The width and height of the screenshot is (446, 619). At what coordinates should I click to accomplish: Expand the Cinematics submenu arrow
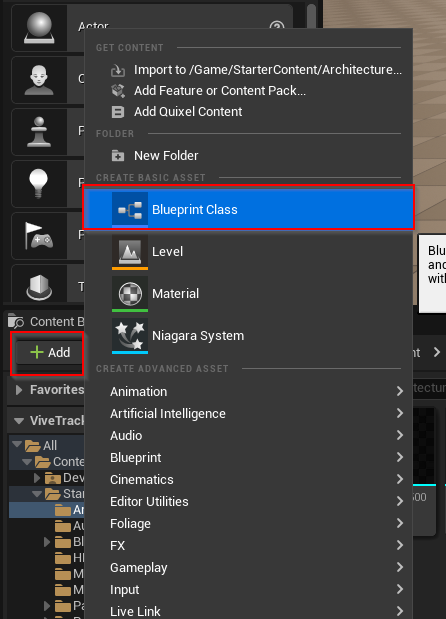tap(400, 479)
